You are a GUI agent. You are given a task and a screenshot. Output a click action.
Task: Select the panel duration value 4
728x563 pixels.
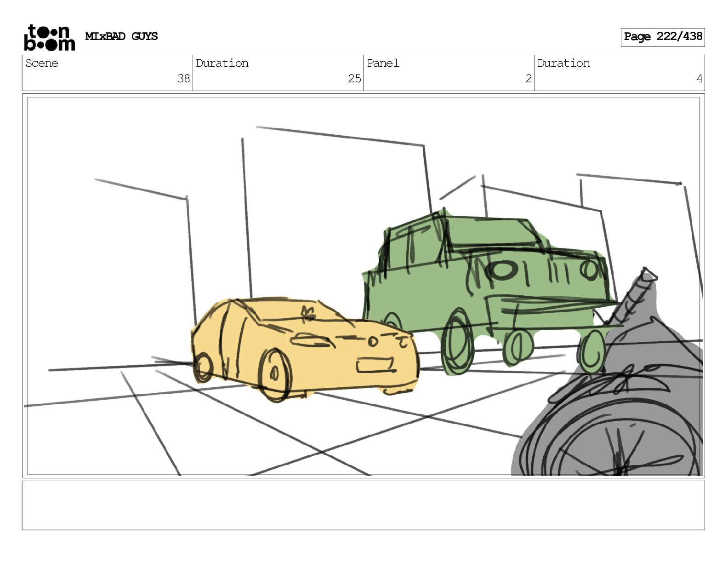click(x=700, y=79)
